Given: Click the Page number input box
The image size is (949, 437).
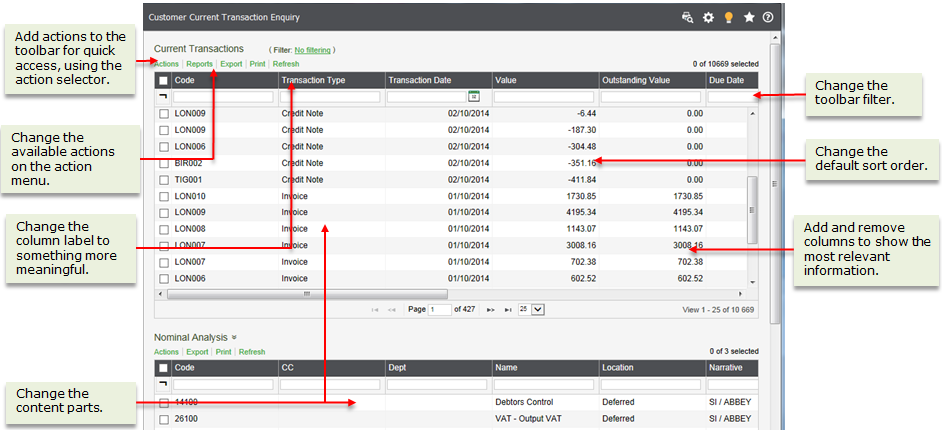Looking at the screenshot, I should (440, 309).
